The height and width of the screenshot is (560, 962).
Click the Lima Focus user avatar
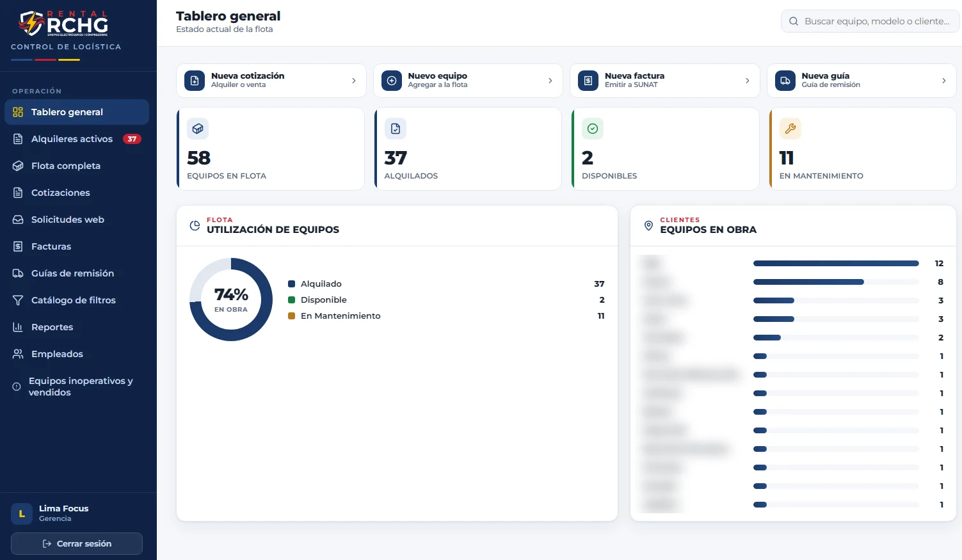tap(22, 513)
